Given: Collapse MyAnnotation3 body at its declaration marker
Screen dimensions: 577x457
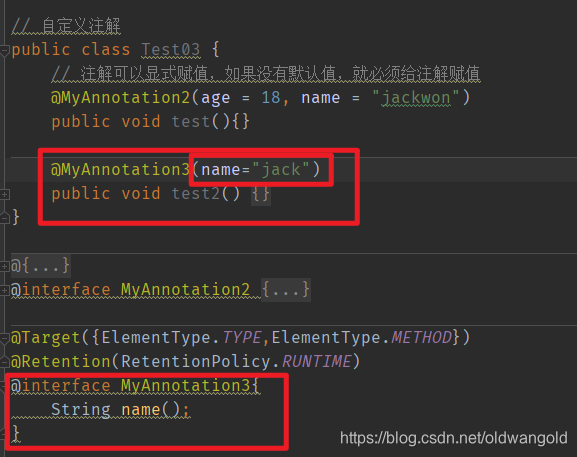Looking at the screenshot, I should click(x=2, y=386).
